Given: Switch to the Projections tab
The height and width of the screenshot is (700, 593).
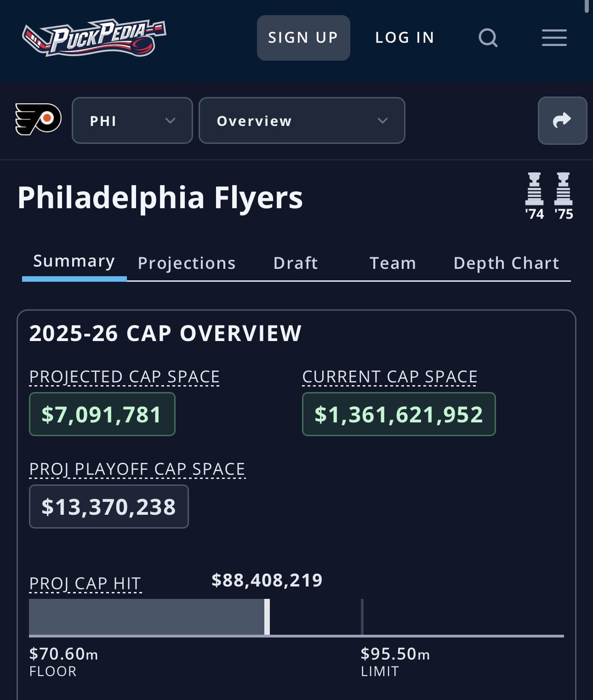Looking at the screenshot, I should coord(187,263).
